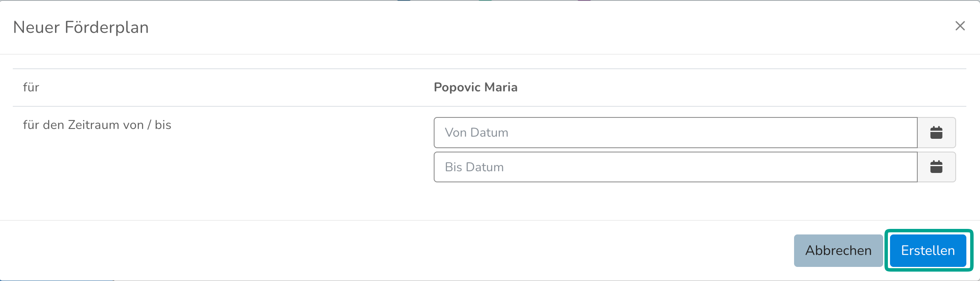This screenshot has width=980, height=281.
Task: Select the name Popovic Maria
Action: coord(476,88)
